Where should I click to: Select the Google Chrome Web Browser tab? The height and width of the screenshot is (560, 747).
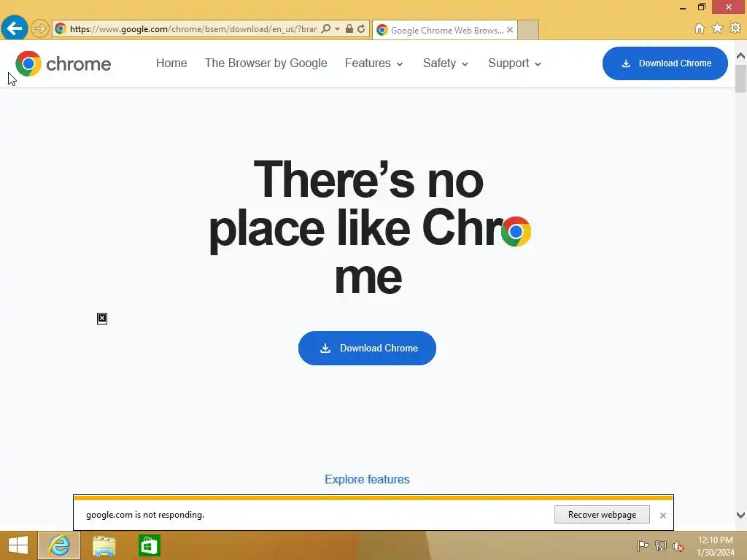coord(444,30)
